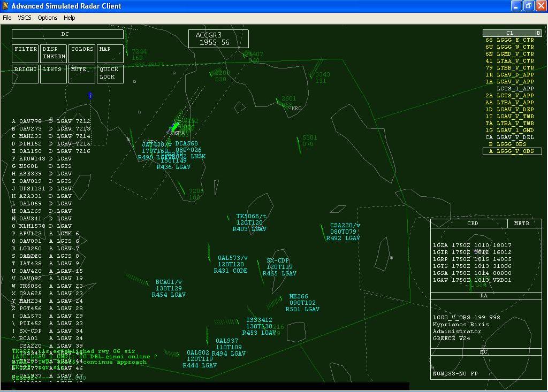Click the blue info marker on radar

(x=90, y=95)
